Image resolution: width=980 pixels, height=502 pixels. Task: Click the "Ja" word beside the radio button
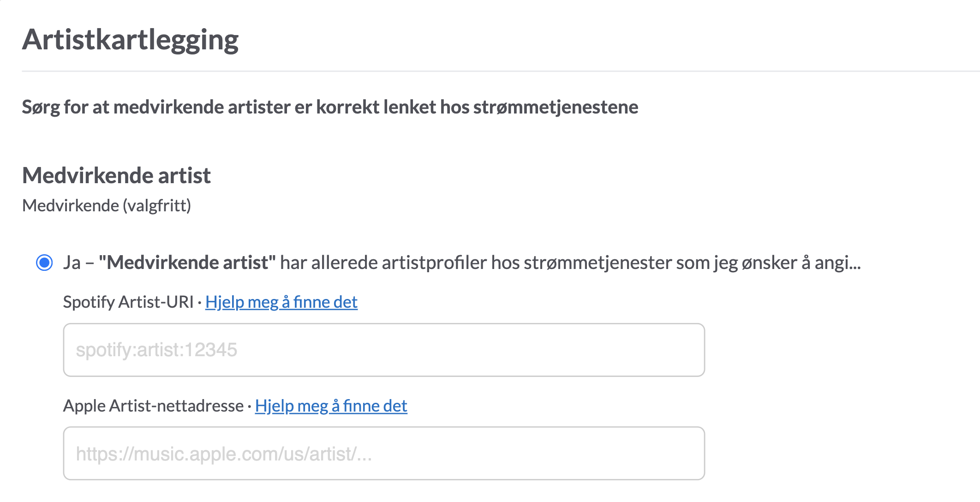tap(72, 263)
